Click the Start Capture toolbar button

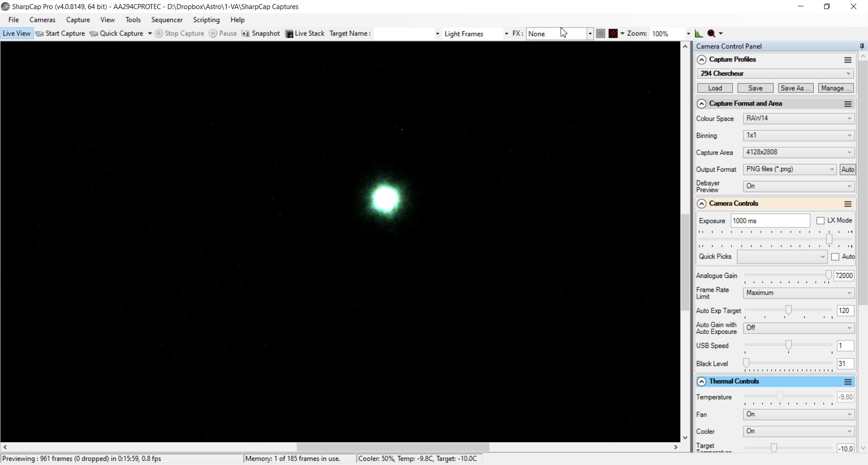[x=60, y=33]
